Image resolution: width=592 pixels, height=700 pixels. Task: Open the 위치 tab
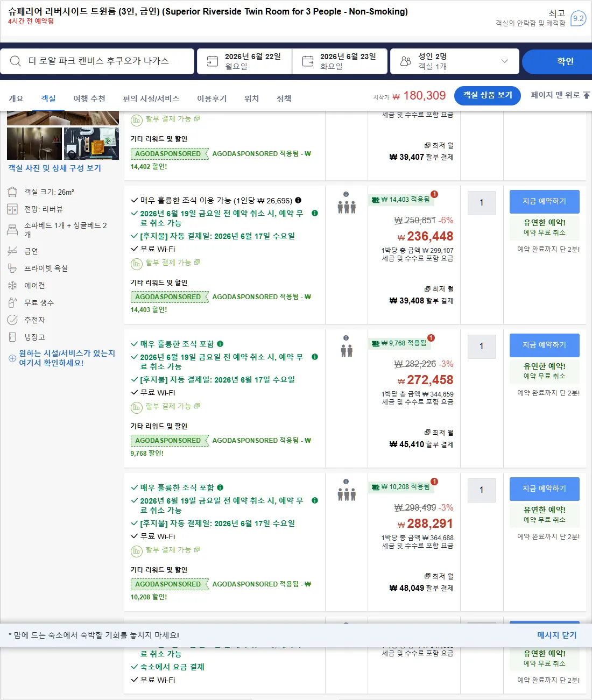click(252, 98)
